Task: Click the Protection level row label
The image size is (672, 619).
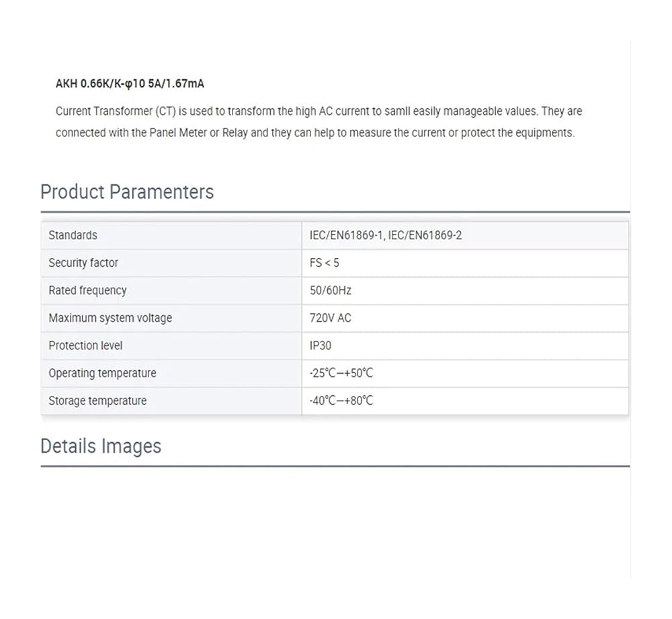Action: coord(85,345)
